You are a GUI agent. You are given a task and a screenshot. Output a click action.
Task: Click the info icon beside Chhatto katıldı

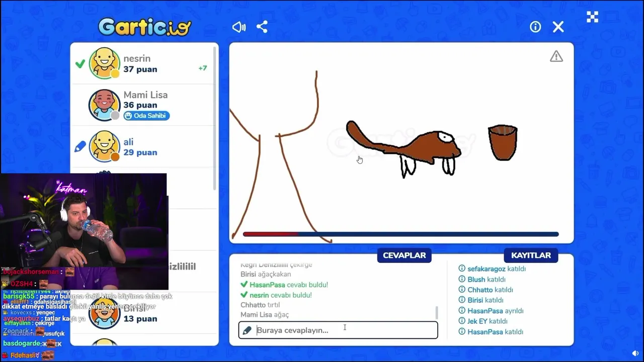pyautogui.click(x=462, y=290)
